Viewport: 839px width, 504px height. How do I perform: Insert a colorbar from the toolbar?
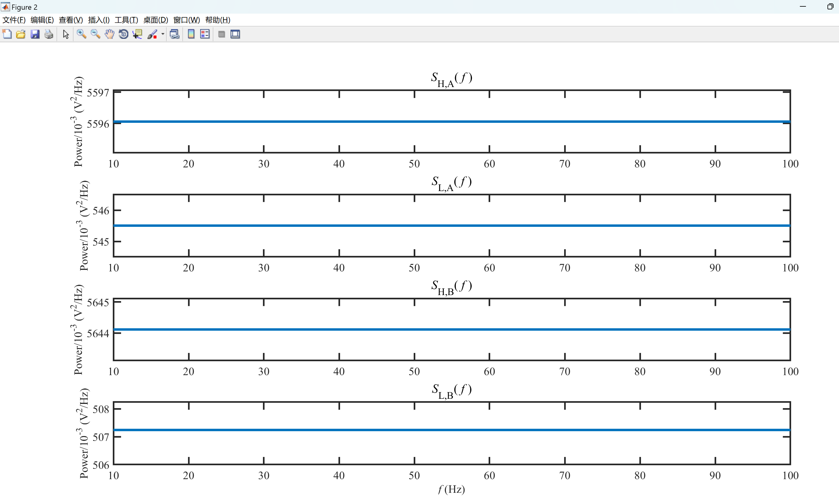click(x=191, y=34)
